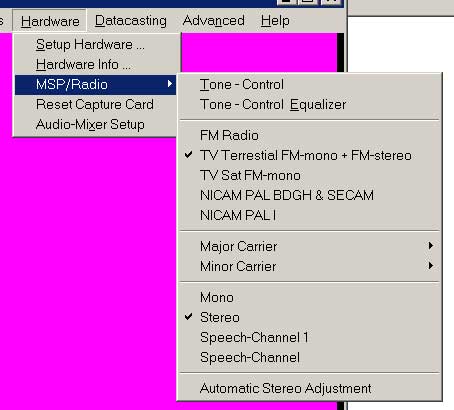The image size is (454, 410).
Task: Select NICAM PAL BDGH & SECAM
Action: 309,195
